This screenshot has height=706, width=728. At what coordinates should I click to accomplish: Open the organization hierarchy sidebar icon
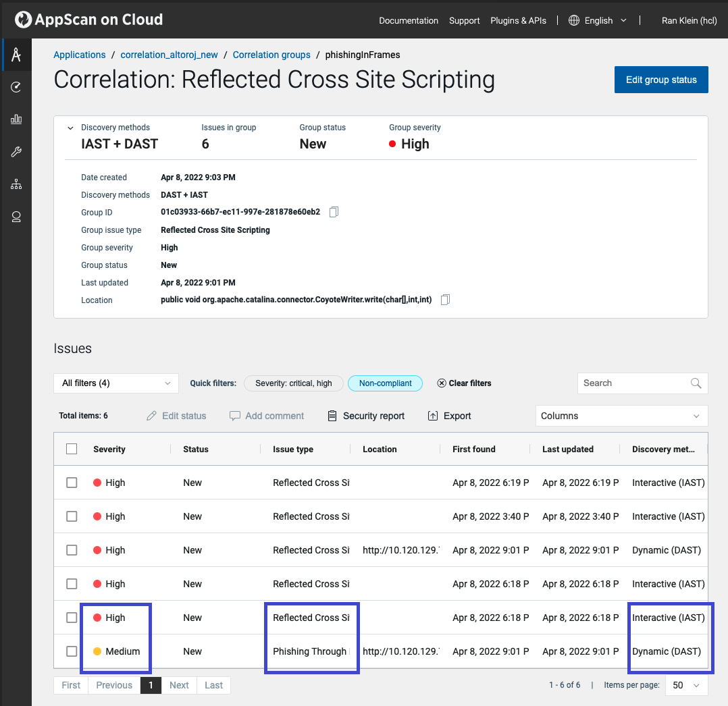click(x=16, y=184)
